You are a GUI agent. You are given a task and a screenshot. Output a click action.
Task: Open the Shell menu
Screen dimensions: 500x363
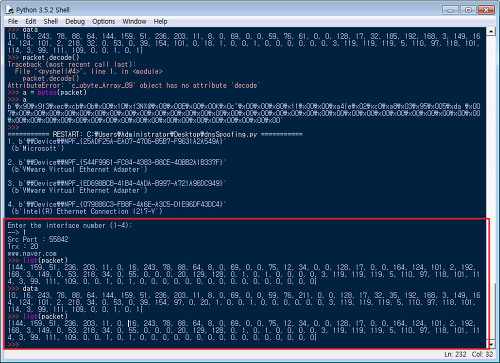(x=51, y=21)
